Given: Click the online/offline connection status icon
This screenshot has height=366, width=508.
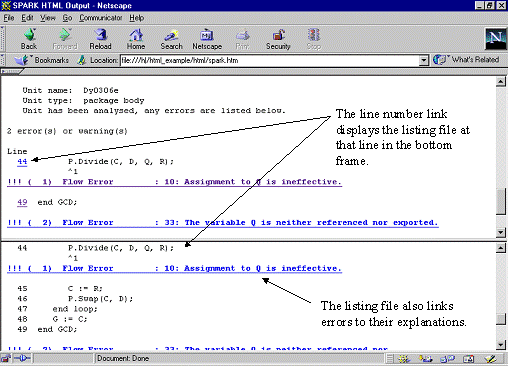Looking at the screenshot, I should pos(22,359).
